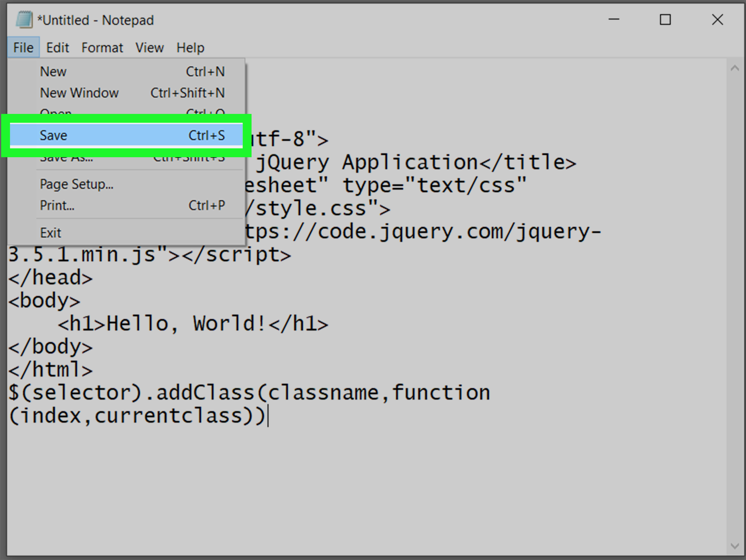Select Print from the File menu

coord(126,205)
